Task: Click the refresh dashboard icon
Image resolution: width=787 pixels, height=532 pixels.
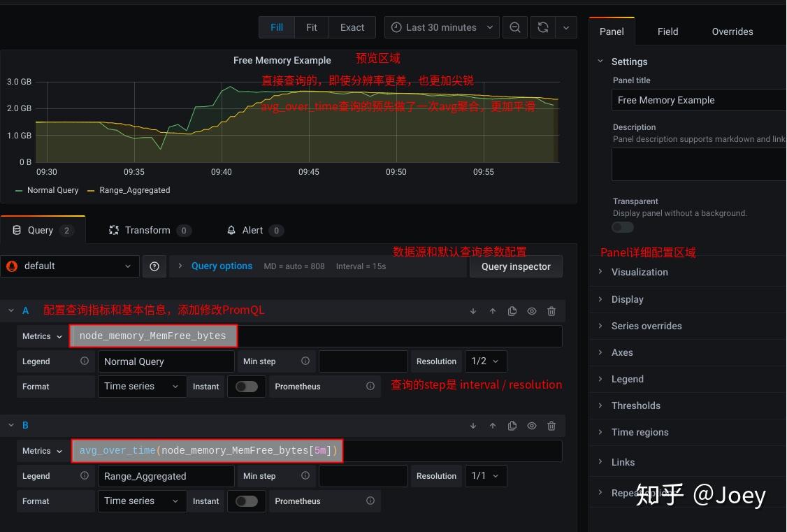Action: pyautogui.click(x=543, y=27)
